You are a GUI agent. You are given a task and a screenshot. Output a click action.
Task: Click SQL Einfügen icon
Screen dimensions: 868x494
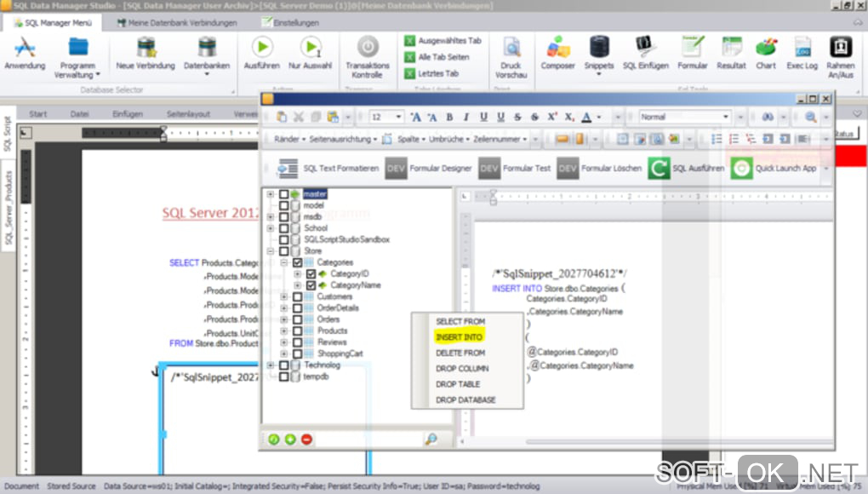[x=645, y=55]
